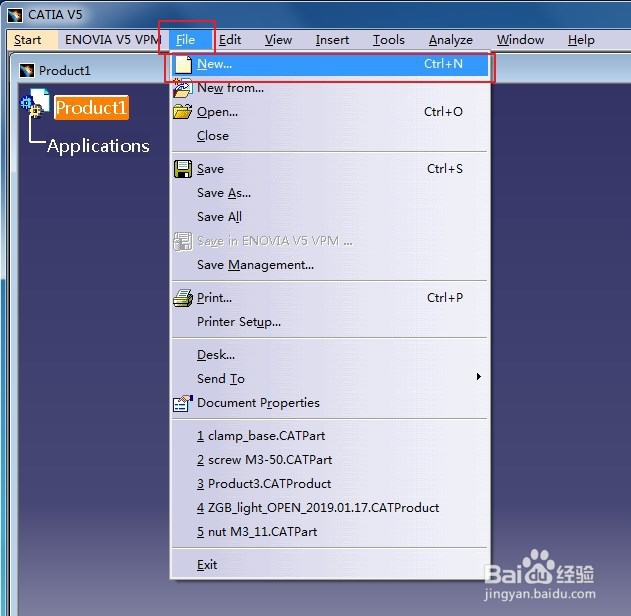Image resolution: width=631 pixels, height=616 pixels.
Task: Click the Ctrl+S shortcut label
Action: (x=445, y=169)
